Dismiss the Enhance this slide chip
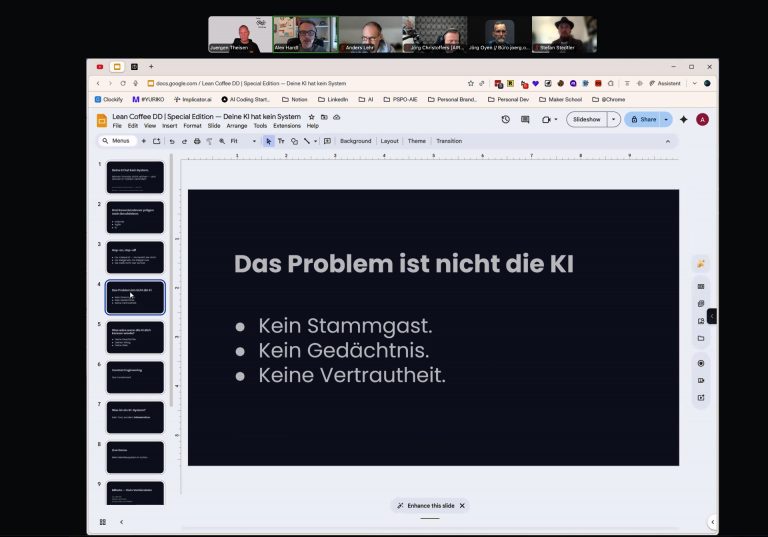 [x=462, y=506]
